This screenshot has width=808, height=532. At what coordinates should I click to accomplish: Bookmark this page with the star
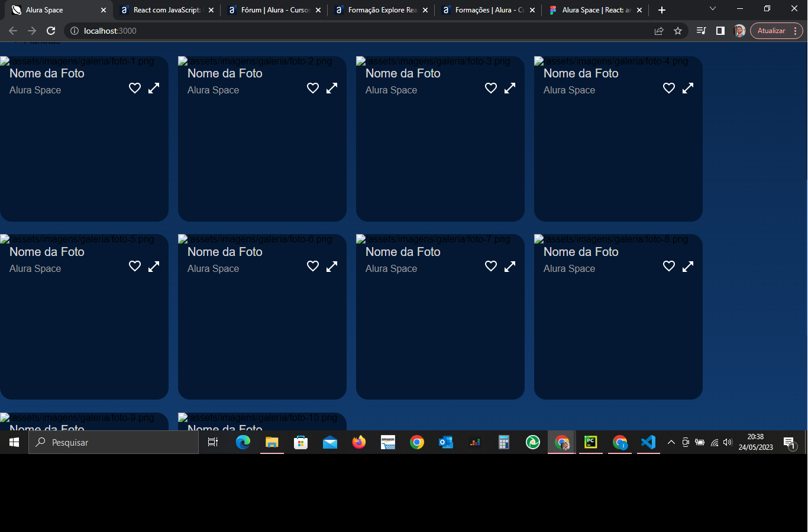(x=678, y=31)
